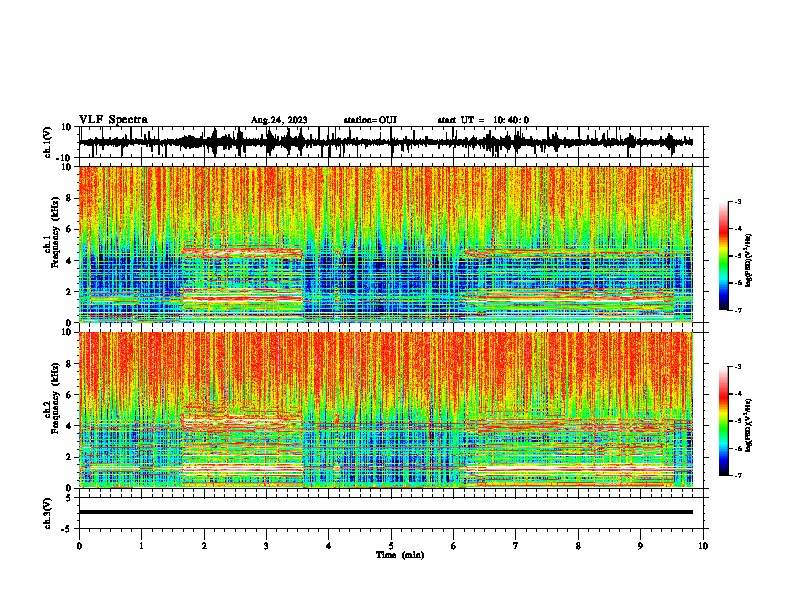Screen dimensions: 792x612
Task: Click tick label "5" on the Time axis
Action: pos(391,546)
